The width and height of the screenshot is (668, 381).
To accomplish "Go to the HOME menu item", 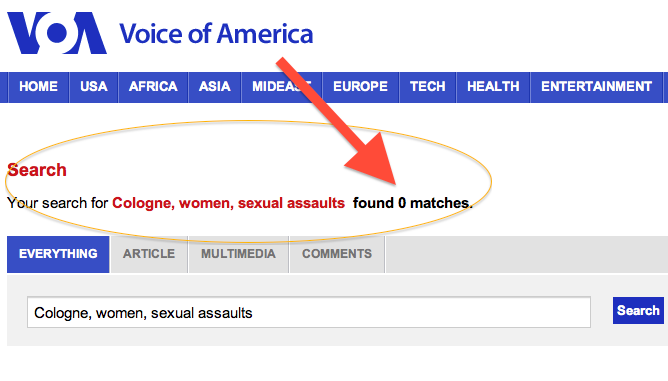I will (x=38, y=87).
